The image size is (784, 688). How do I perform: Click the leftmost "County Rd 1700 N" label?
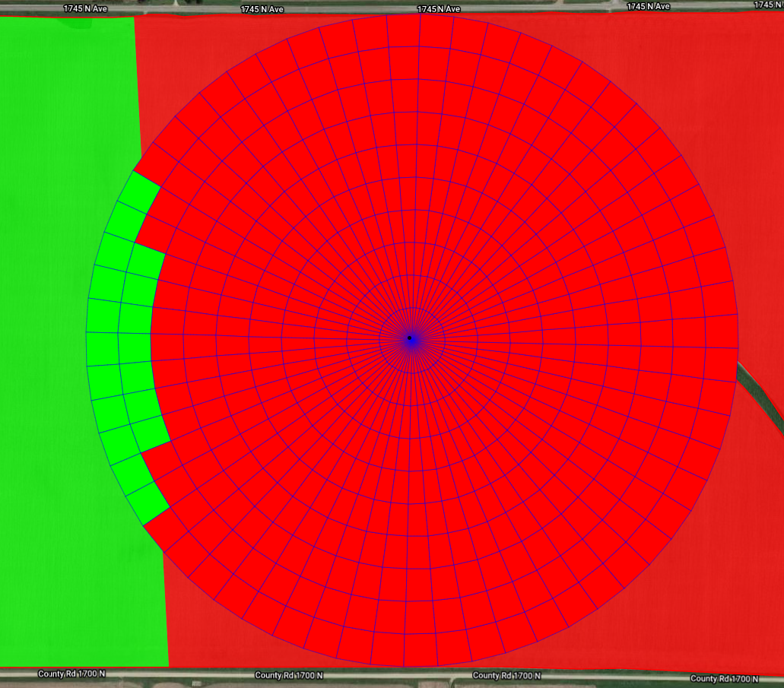coord(71,674)
